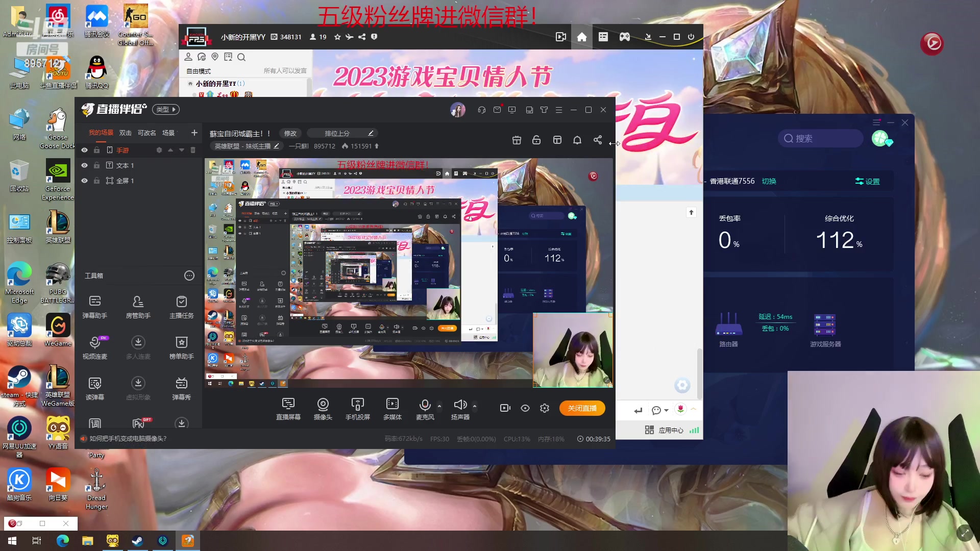
Task: Open the phone-as-webcam help link
Action: click(128, 438)
